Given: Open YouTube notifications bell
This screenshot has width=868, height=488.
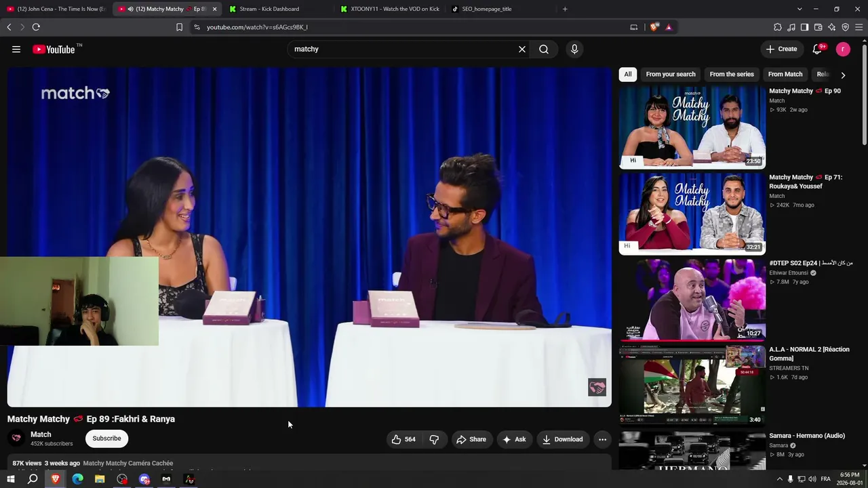Looking at the screenshot, I should pyautogui.click(x=817, y=49).
